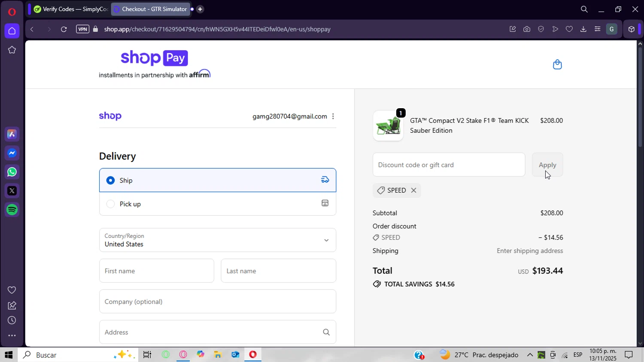The image size is (644, 362).
Task: Open sidebar history clock icon
Action: [12, 320]
